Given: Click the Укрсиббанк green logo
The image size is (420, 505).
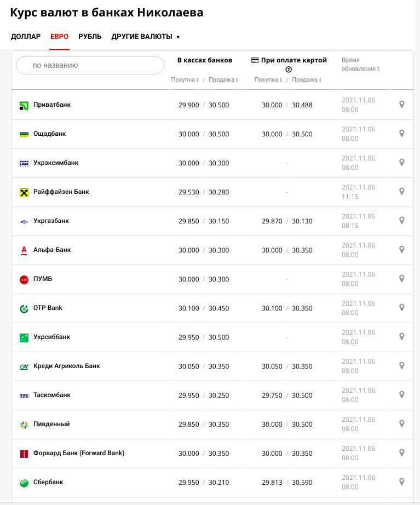Looking at the screenshot, I should pos(24,338).
